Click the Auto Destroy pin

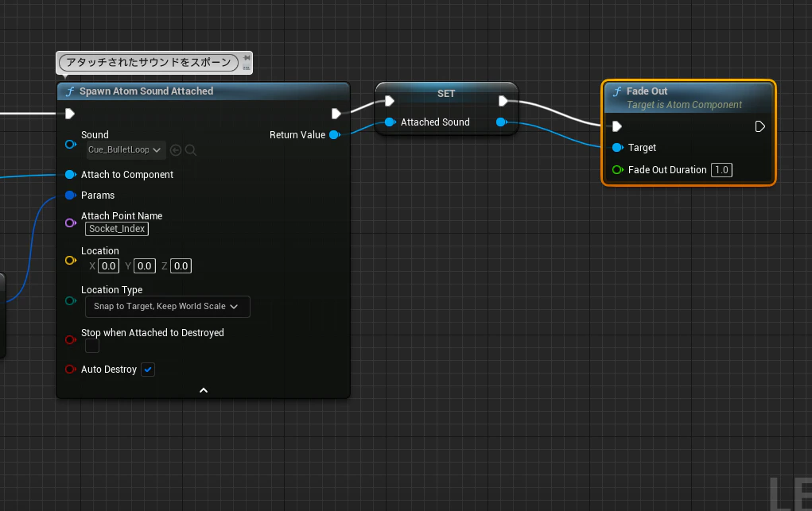(x=71, y=369)
